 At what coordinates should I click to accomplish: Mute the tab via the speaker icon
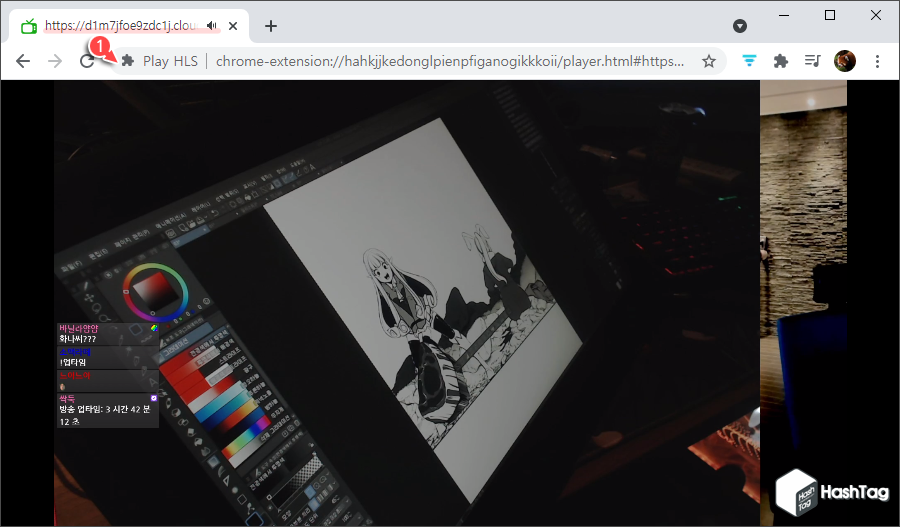pyautogui.click(x=212, y=26)
